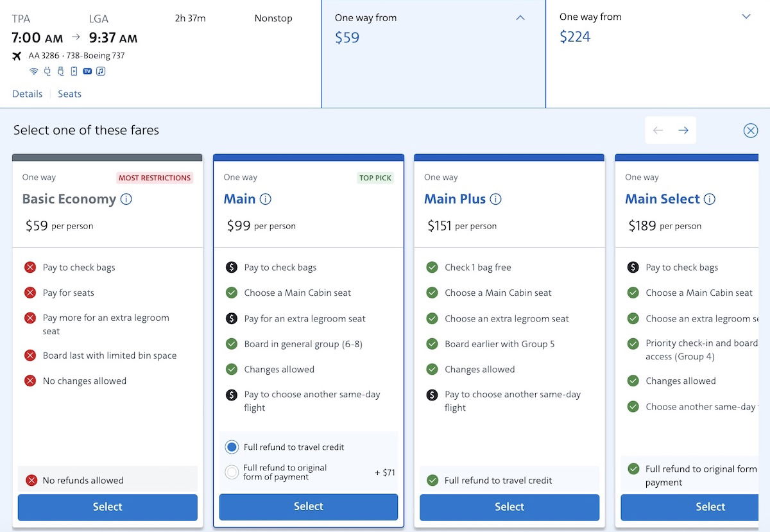Open info icon next to Main Plus
This screenshot has height=532, width=770.
(495, 199)
